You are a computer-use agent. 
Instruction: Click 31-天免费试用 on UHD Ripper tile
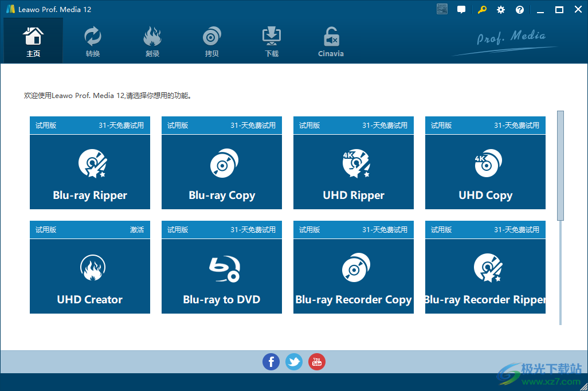point(385,126)
